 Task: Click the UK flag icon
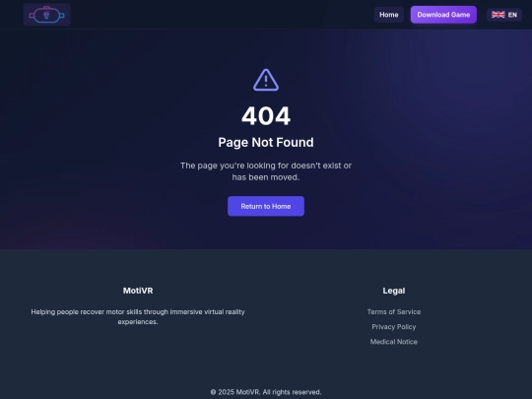point(499,15)
